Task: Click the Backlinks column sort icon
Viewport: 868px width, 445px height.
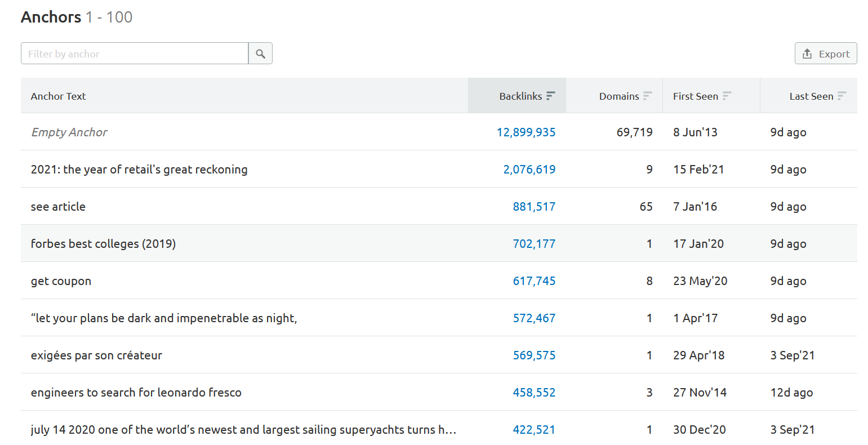Action: 551,96
